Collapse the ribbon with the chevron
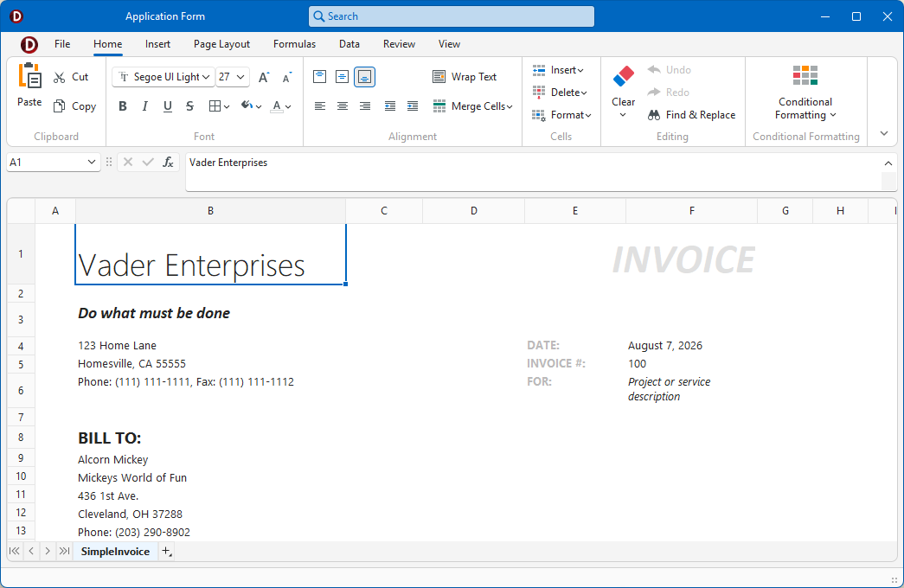 pyautogui.click(x=884, y=133)
